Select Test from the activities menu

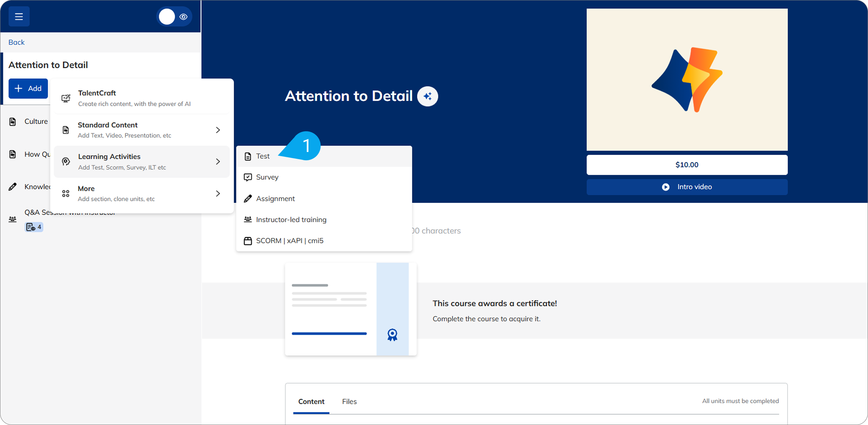pyautogui.click(x=263, y=156)
